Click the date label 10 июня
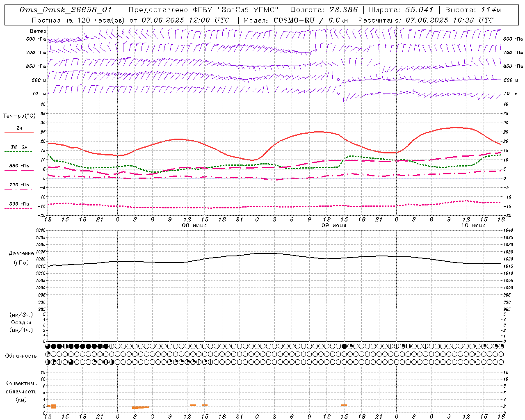This screenshot has width=525, height=420. tap(473, 226)
